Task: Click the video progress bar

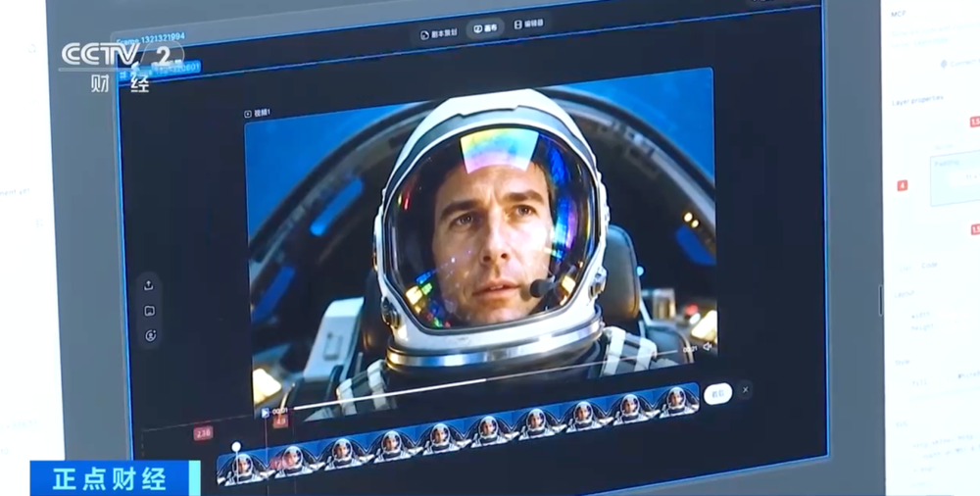Action: pos(484,378)
